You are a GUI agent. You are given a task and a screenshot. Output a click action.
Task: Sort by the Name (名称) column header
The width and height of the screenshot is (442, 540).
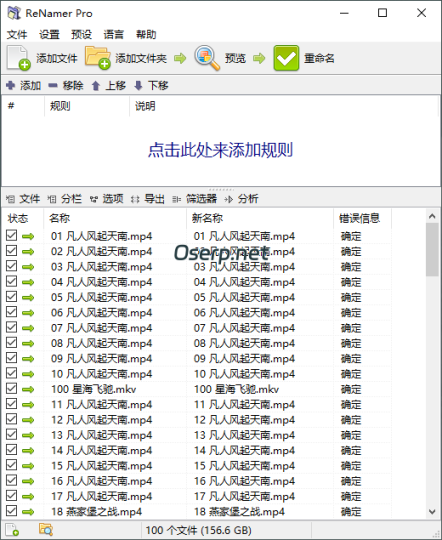tap(115, 218)
